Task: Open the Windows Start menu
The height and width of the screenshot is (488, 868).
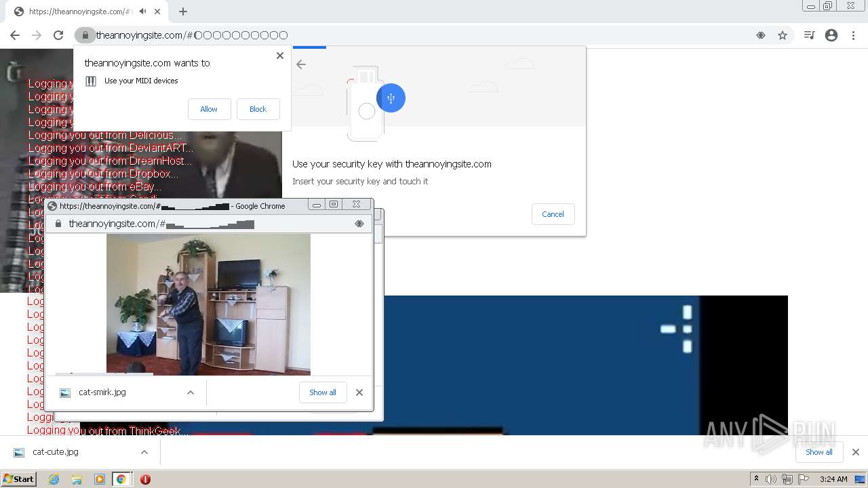Action: [x=18, y=479]
